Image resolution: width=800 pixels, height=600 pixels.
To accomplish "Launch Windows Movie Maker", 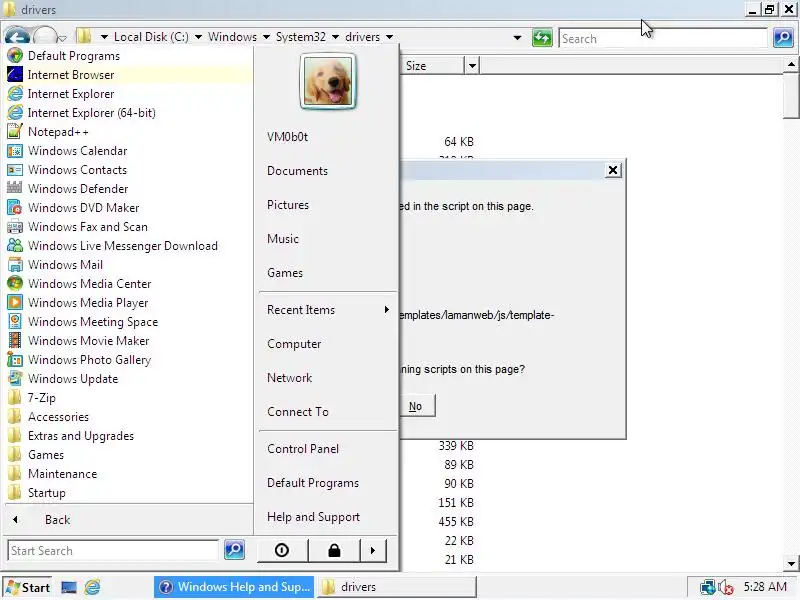I will [x=88, y=341].
